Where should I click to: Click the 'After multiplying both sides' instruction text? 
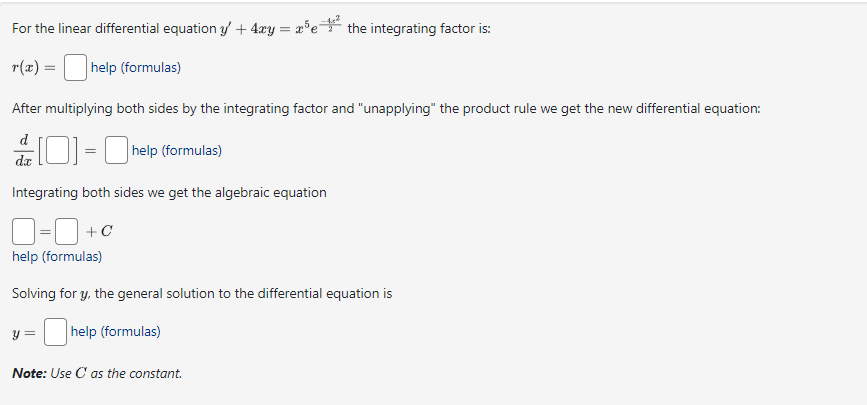385,108
